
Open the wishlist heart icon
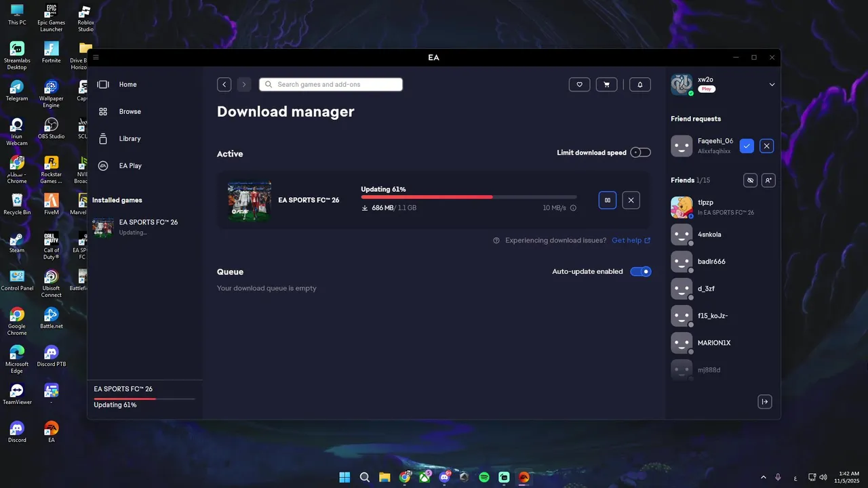579,85
